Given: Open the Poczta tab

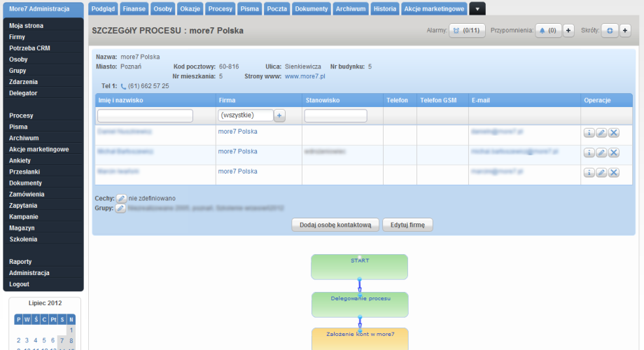Looking at the screenshot, I should pyautogui.click(x=276, y=9).
